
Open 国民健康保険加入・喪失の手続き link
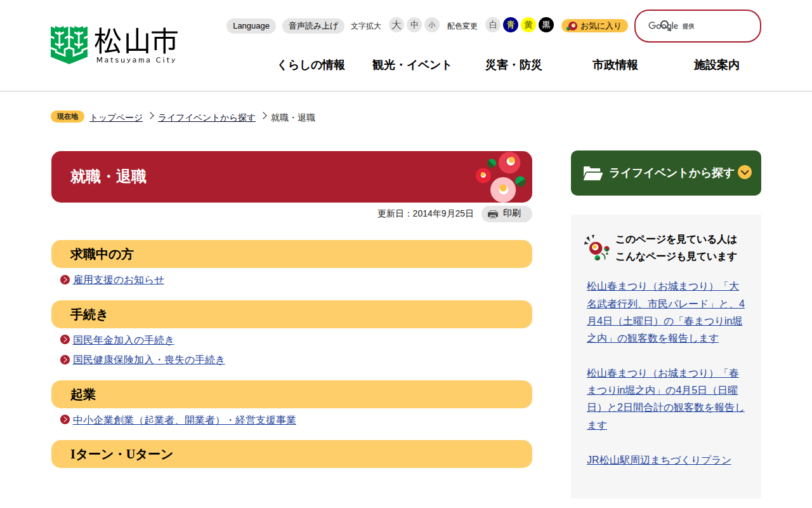pyautogui.click(x=149, y=360)
